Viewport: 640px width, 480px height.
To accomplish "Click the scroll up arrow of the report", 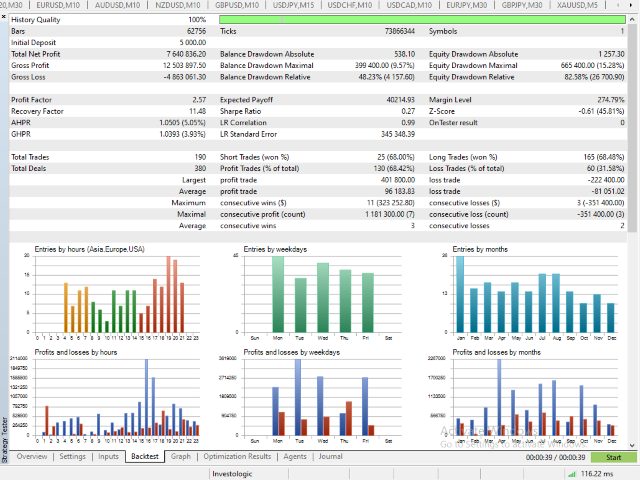I will click(x=634, y=18).
